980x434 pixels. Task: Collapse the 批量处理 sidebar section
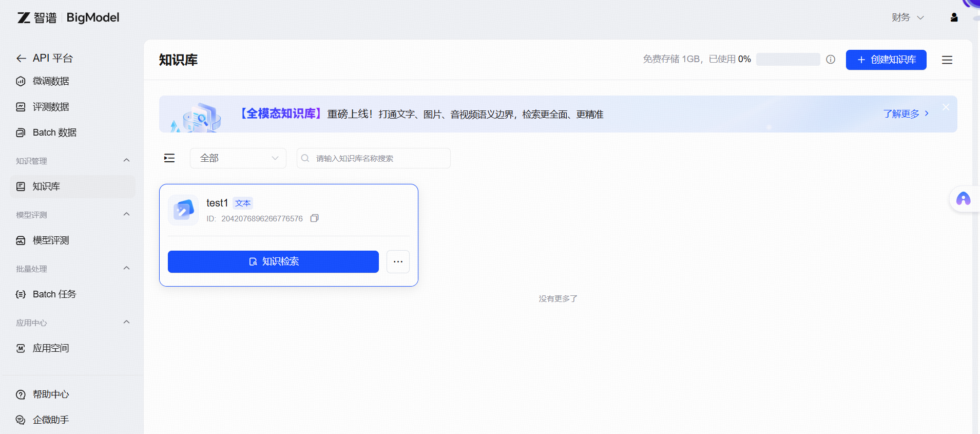point(126,269)
